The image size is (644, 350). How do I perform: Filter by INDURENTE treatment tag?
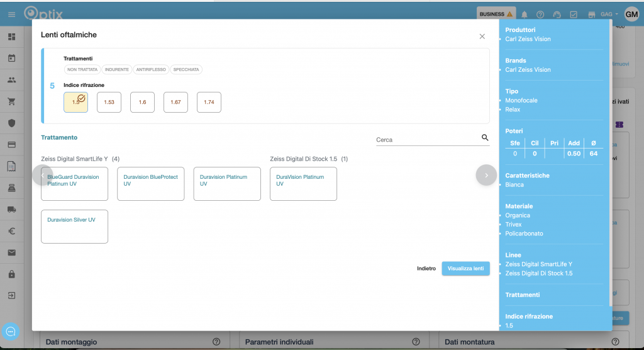[117, 69]
